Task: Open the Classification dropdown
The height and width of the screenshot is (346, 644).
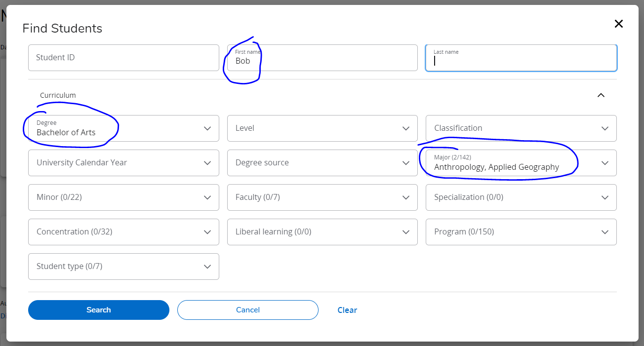Action: click(521, 128)
